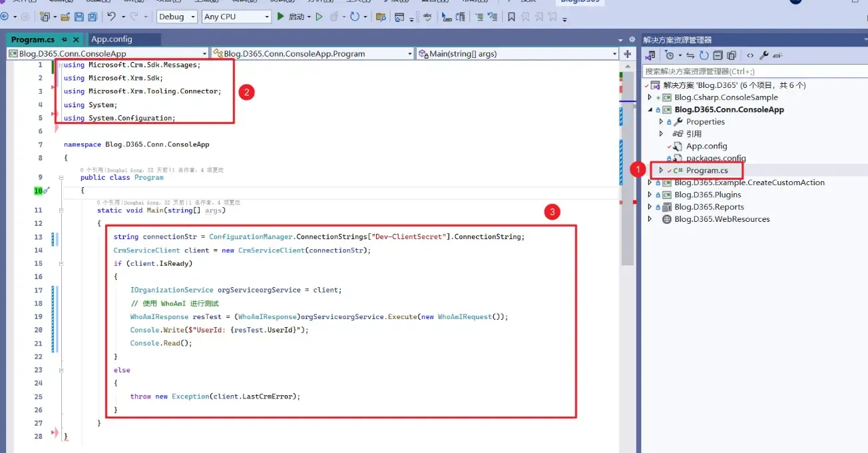Expand the Blog.D365.Reports project node

click(650, 207)
